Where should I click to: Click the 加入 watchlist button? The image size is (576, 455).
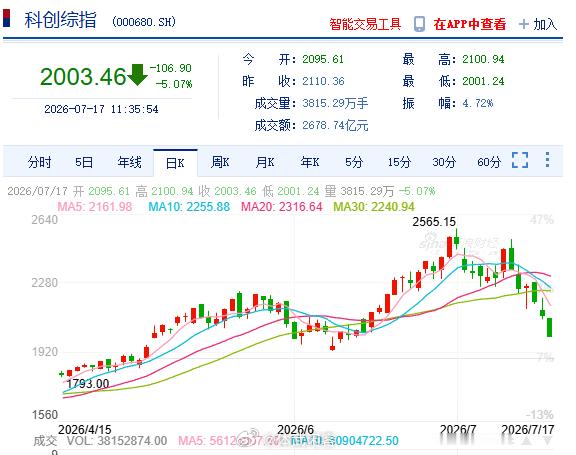[545, 25]
